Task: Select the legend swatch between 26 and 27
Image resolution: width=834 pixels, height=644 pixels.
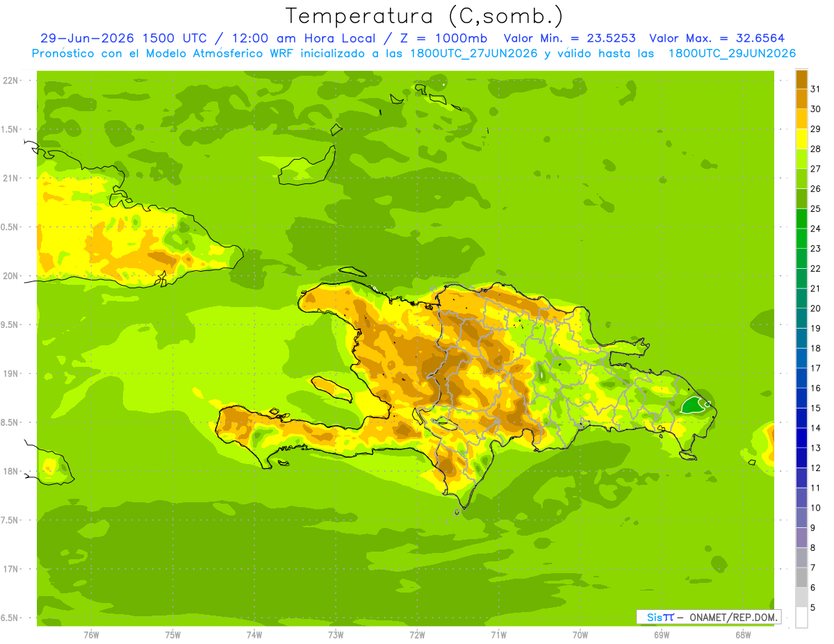Action: 801,179
